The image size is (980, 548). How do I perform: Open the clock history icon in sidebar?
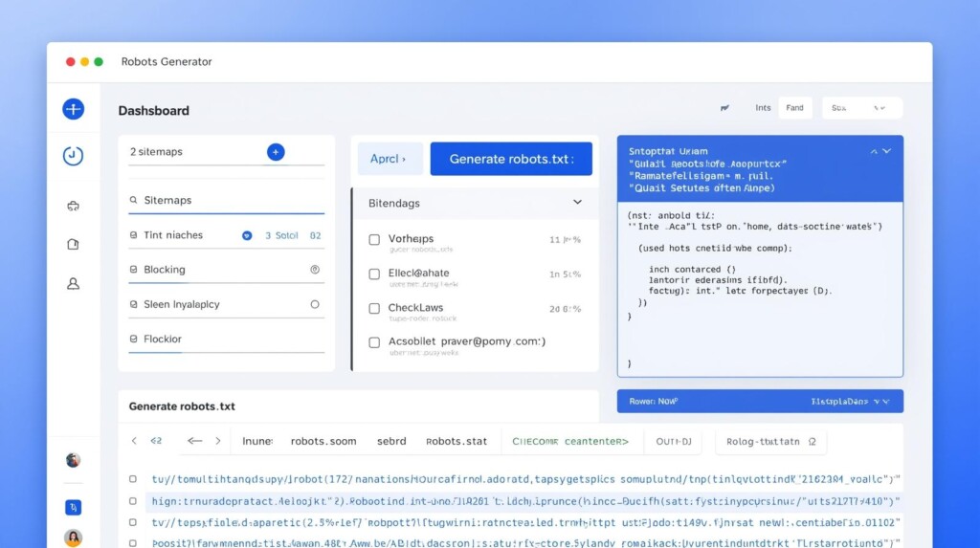click(73, 155)
